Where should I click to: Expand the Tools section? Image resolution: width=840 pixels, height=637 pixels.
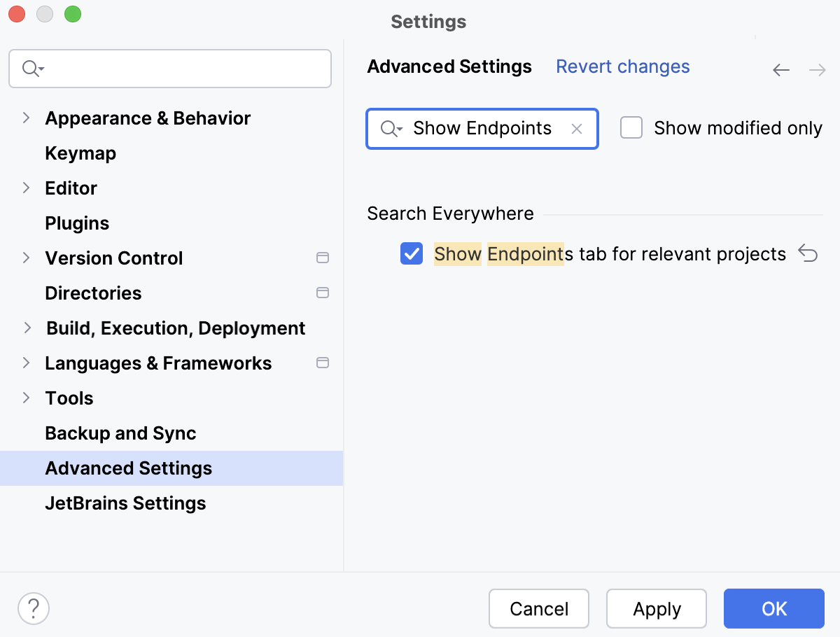[27, 398]
